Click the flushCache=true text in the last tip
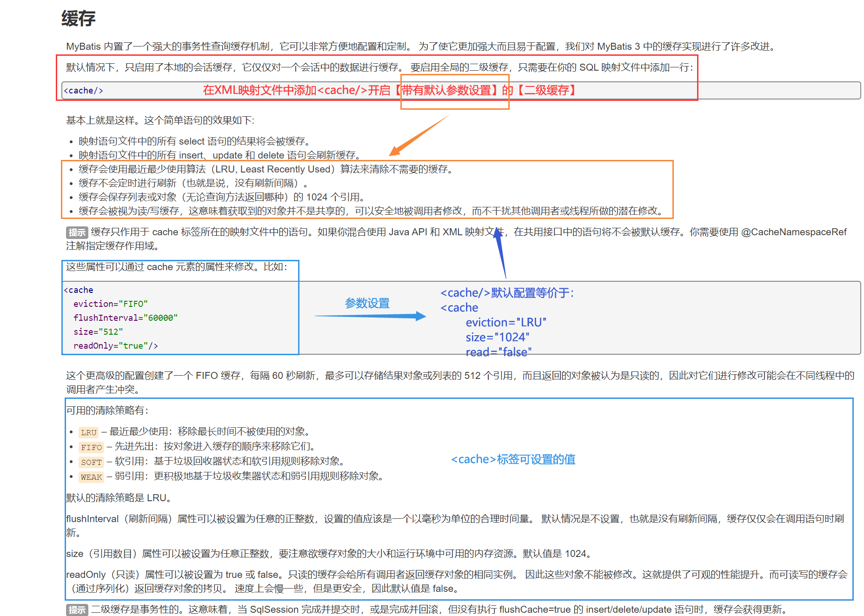The width and height of the screenshot is (864, 616). point(535,609)
